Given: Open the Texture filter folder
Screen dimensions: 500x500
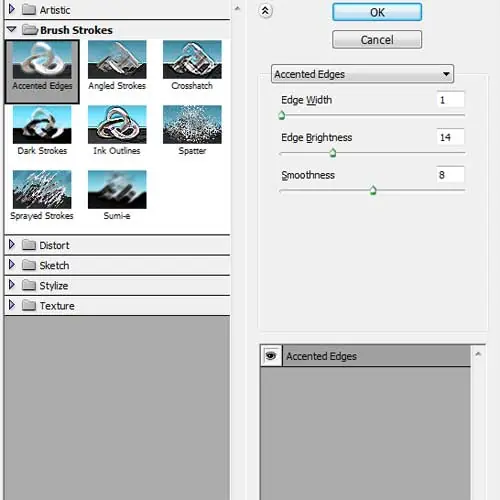Looking at the screenshot, I should point(12,305).
